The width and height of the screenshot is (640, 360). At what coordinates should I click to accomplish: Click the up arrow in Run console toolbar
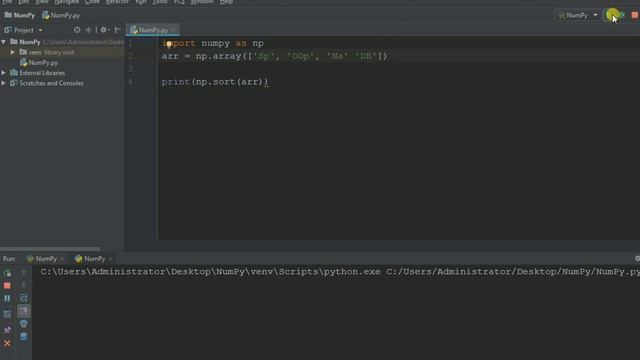(24, 273)
